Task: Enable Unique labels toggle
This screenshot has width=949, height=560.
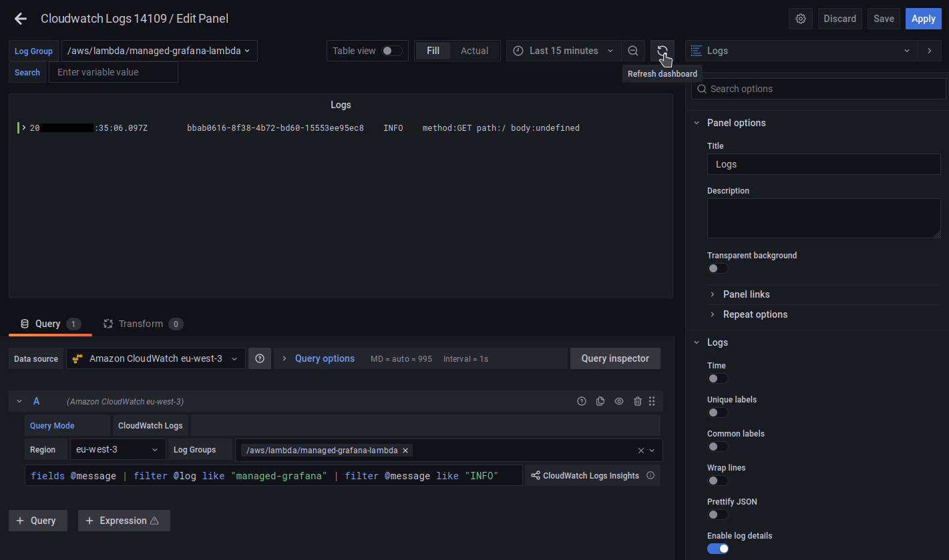Action: pos(718,412)
